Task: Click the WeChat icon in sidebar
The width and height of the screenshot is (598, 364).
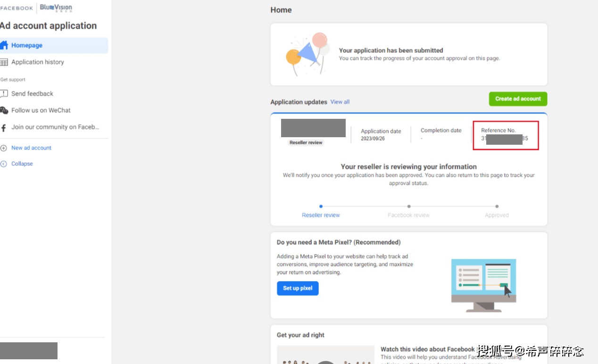Action: tap(4, 110)
